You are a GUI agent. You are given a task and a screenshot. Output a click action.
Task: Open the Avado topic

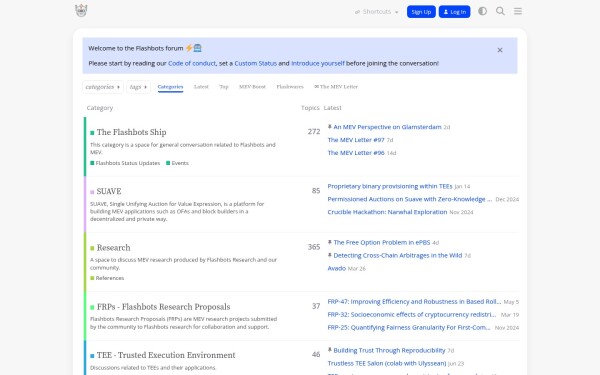point(337,269)
